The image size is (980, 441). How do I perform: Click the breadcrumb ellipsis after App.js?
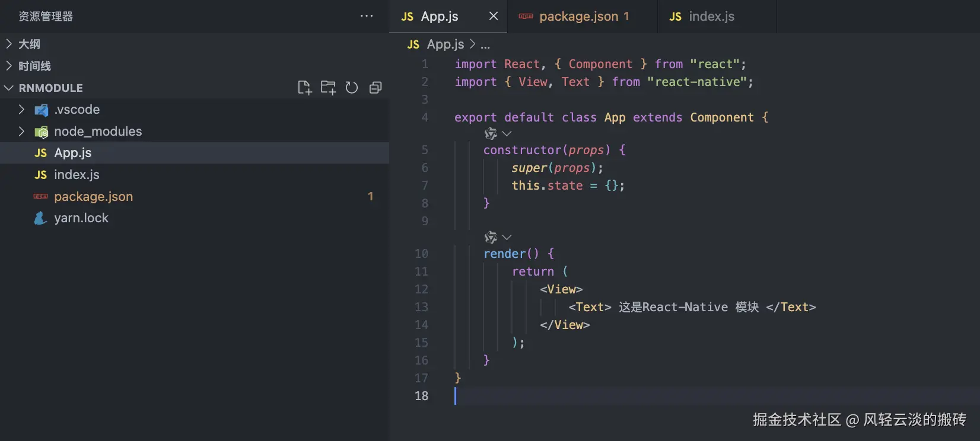pos(485,45)
